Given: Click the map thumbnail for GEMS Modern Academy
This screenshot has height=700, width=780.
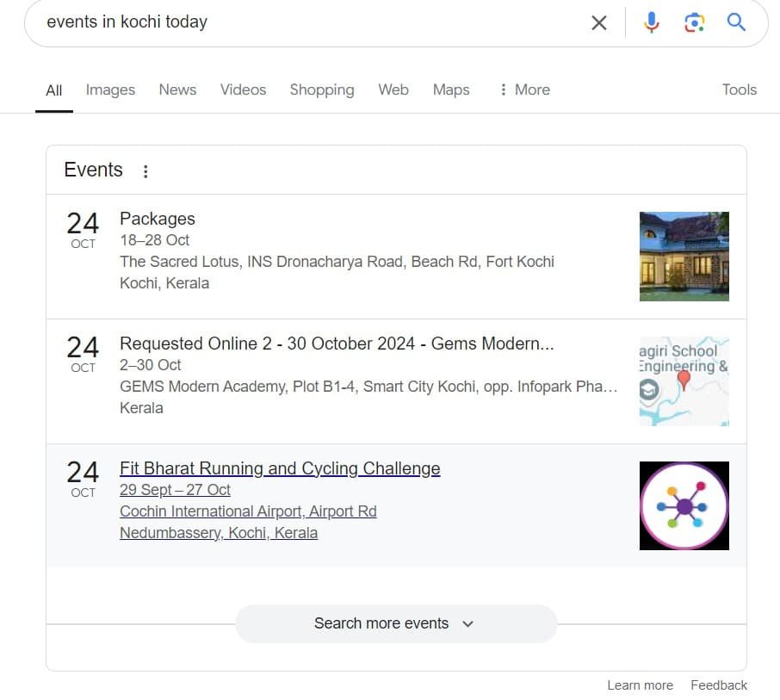Looking at the screenshot, I should coord(684,381).
